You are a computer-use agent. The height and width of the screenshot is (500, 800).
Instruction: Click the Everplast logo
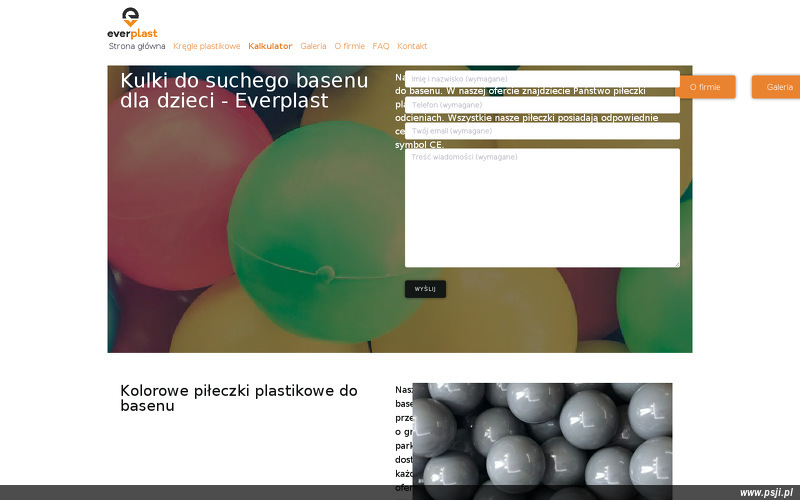tap(132, 23)
